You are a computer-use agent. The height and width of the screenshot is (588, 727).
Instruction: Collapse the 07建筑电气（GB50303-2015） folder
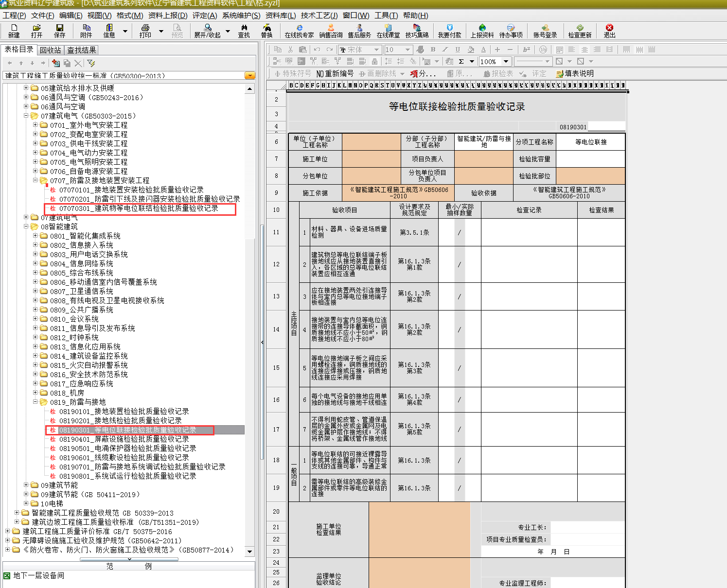click(x=26, y=116)
